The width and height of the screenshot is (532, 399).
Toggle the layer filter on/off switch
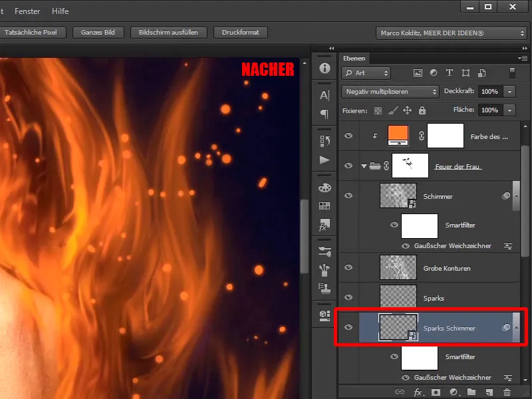(512, 72)
